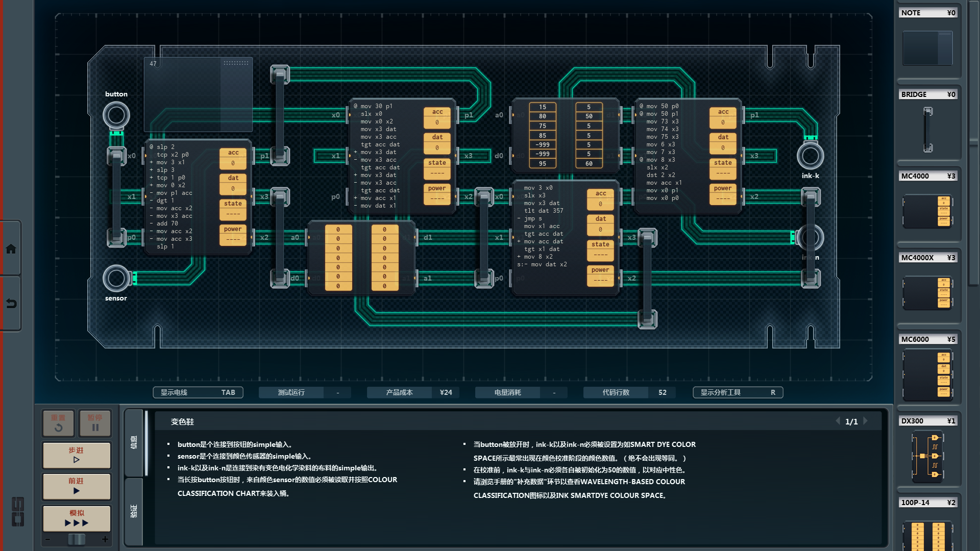The image size is (980, 551).
Task: Toggle 显示电线 show wires button
Action: tap(198, 392)
